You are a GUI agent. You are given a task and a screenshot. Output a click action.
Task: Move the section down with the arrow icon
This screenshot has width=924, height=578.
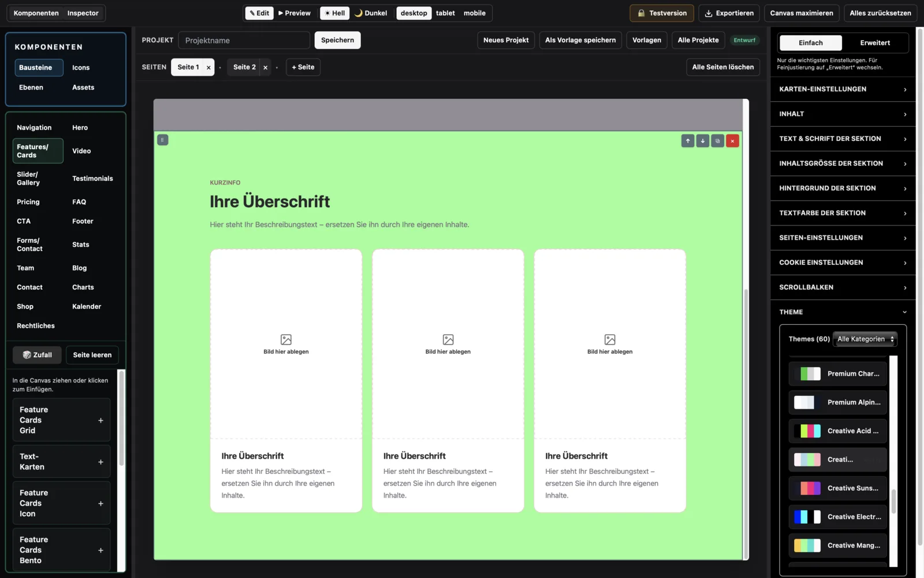coord(702,141)
